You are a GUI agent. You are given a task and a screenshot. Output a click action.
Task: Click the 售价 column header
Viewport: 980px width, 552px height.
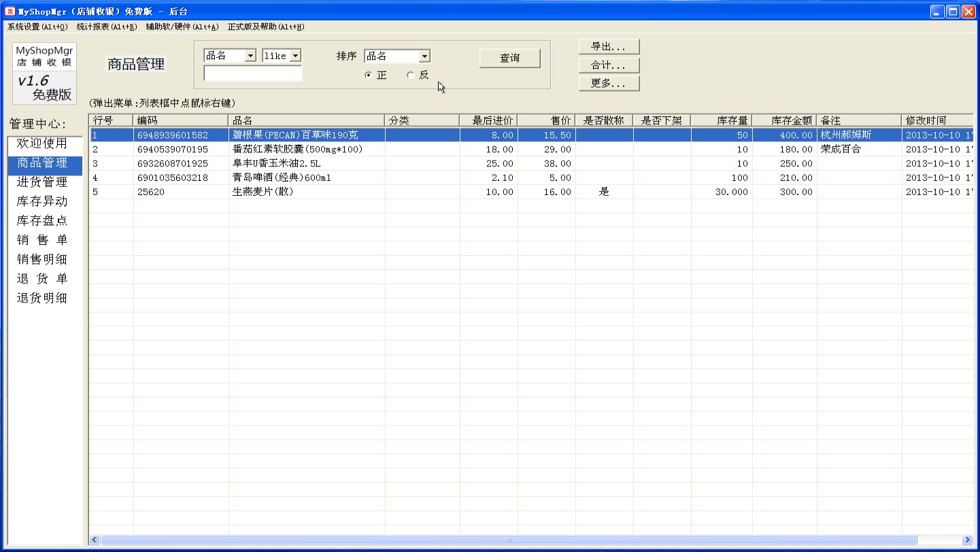(546, 120)
